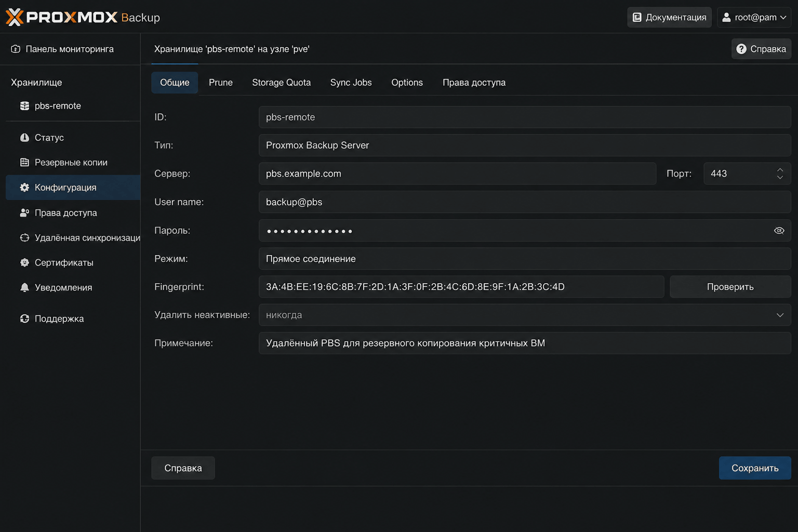
Task: Select the Storage Quota tab
Action: coord(282,83)
